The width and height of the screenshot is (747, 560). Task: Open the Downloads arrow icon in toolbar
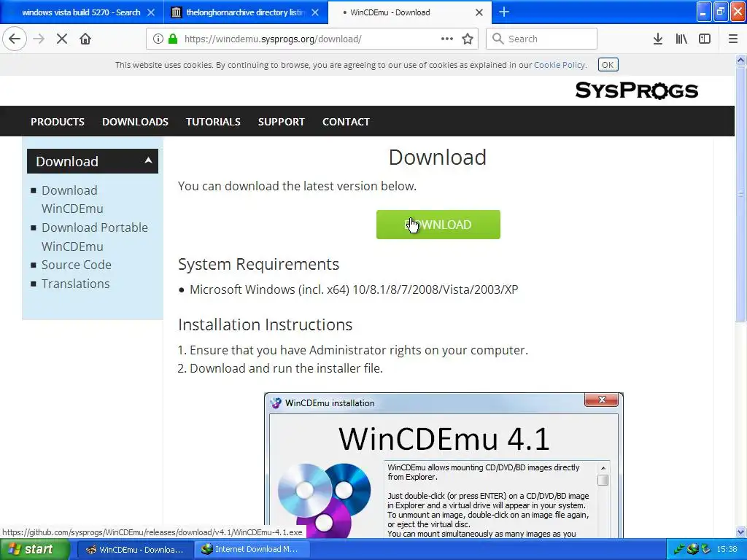pos(658,39)
